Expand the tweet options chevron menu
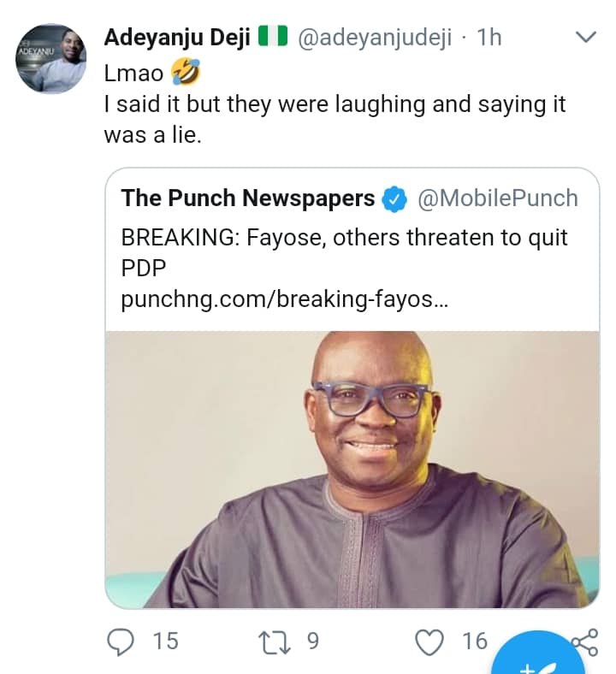The height and width of the screenshot is (674, 616). tap(586, 38)
